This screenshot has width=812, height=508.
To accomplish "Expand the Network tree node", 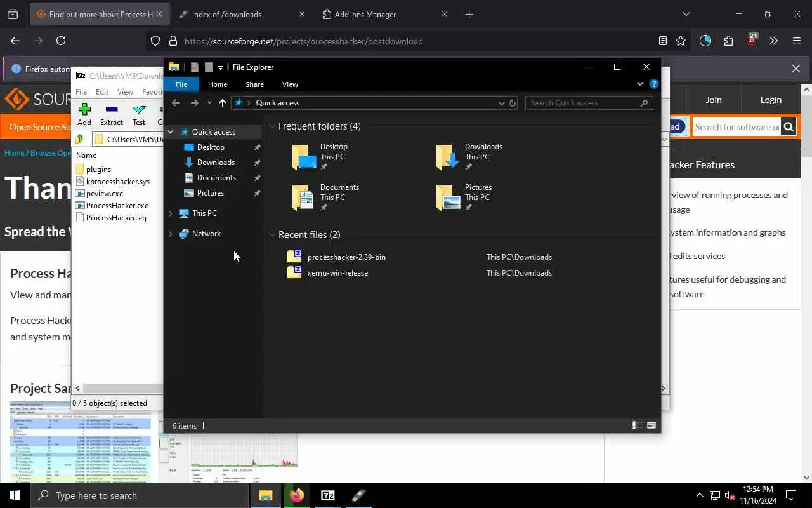I will coord(170,234).
